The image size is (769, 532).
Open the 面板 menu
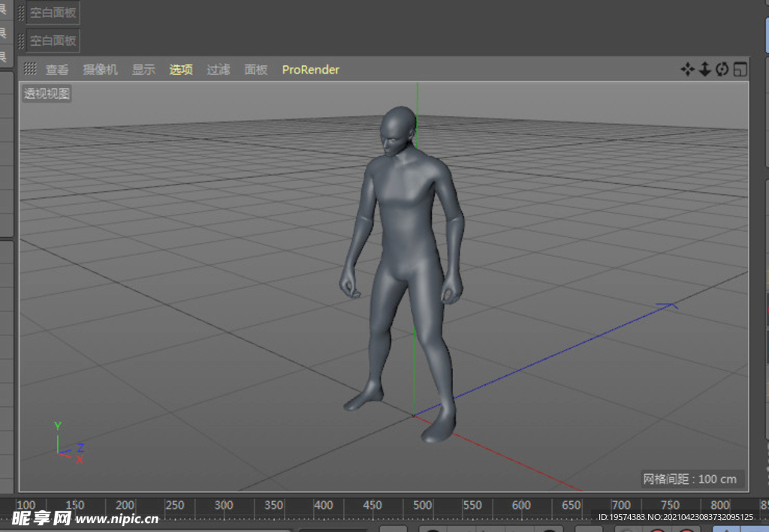click(255, 70)
